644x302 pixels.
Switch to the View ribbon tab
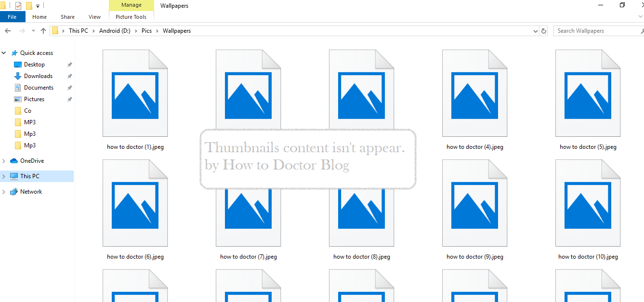[94, 16]
